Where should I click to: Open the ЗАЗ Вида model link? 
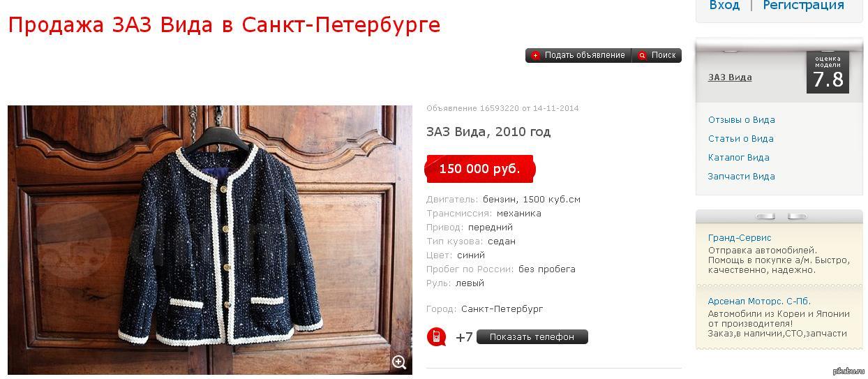[730, 77]
